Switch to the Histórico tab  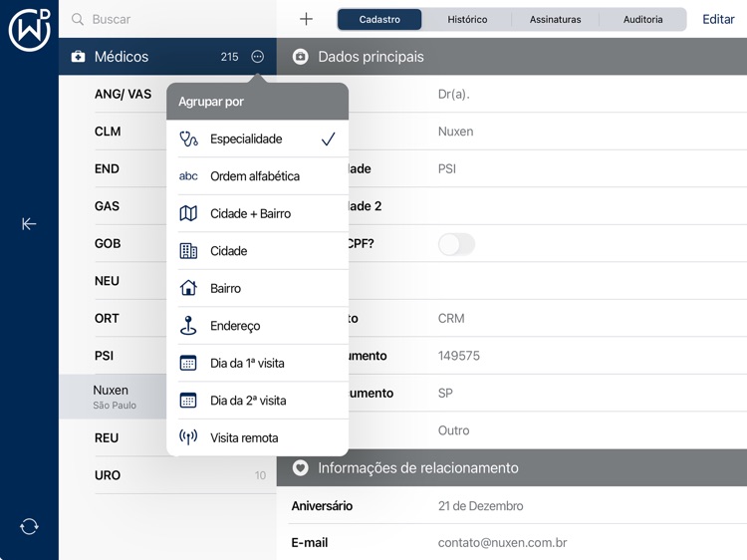click(467, 20)
